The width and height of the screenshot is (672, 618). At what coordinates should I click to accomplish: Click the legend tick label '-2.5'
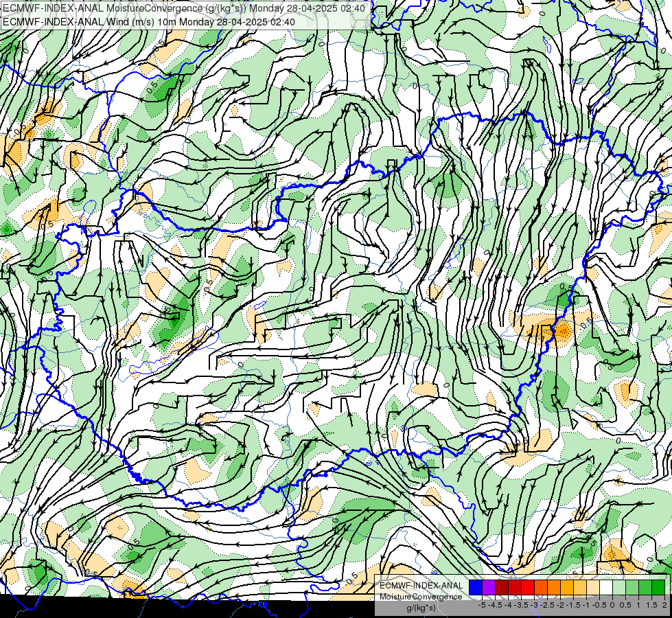coord(547,605)
